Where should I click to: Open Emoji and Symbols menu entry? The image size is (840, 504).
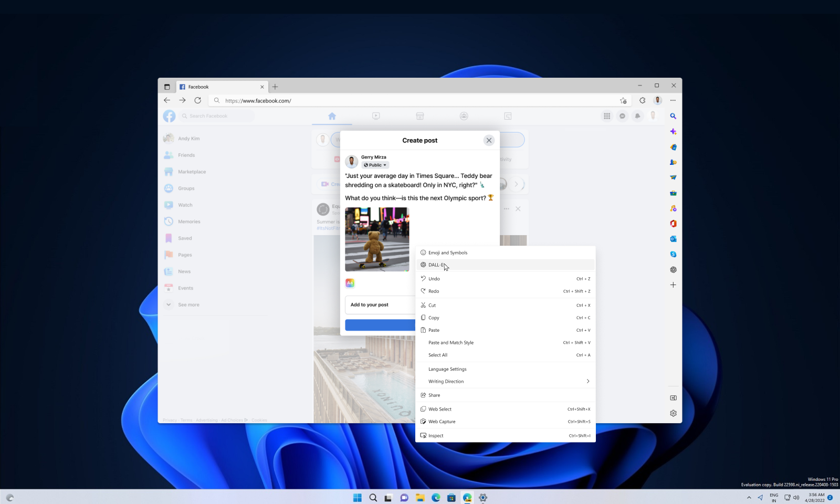(505, 253)
